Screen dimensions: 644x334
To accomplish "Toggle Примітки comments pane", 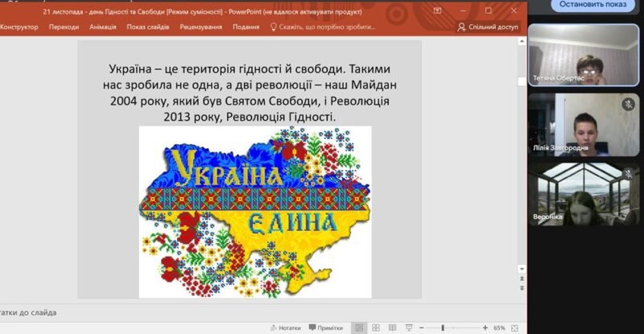I will pyautogui.click(x=325, y=328).
